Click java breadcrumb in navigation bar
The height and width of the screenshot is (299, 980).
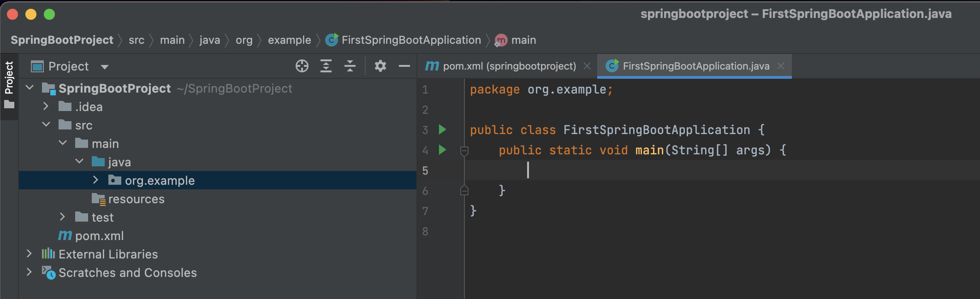tap(209, 40)
